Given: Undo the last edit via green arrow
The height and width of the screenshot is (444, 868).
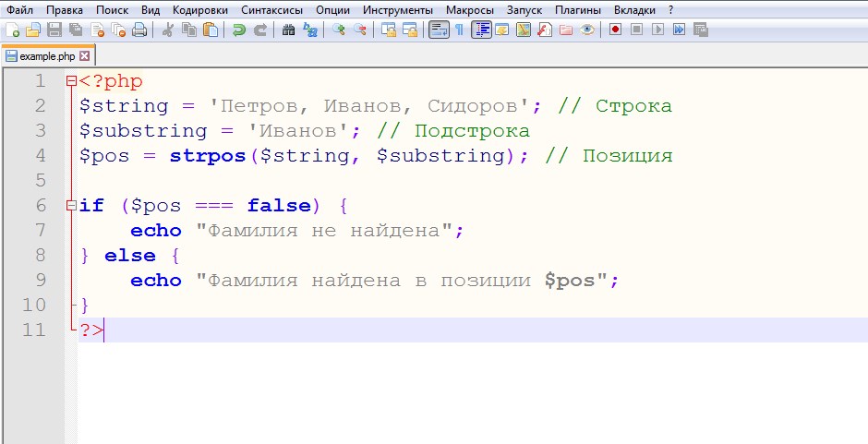Looking at the screenshot, I should (239, 30).
